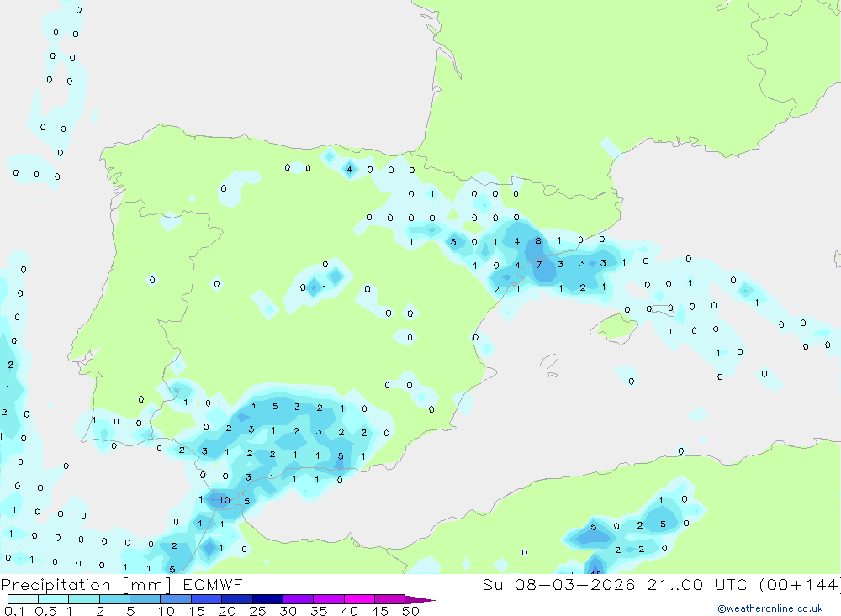841x616 pixels.
Task: Click the day abbreviation Su
Action: [x=492, y=584]
